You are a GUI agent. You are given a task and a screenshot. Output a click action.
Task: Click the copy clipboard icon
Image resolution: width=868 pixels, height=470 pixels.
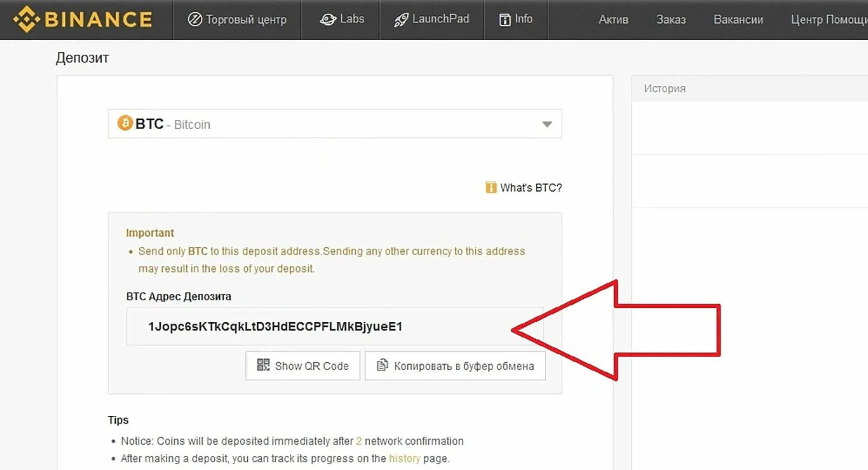382,365
